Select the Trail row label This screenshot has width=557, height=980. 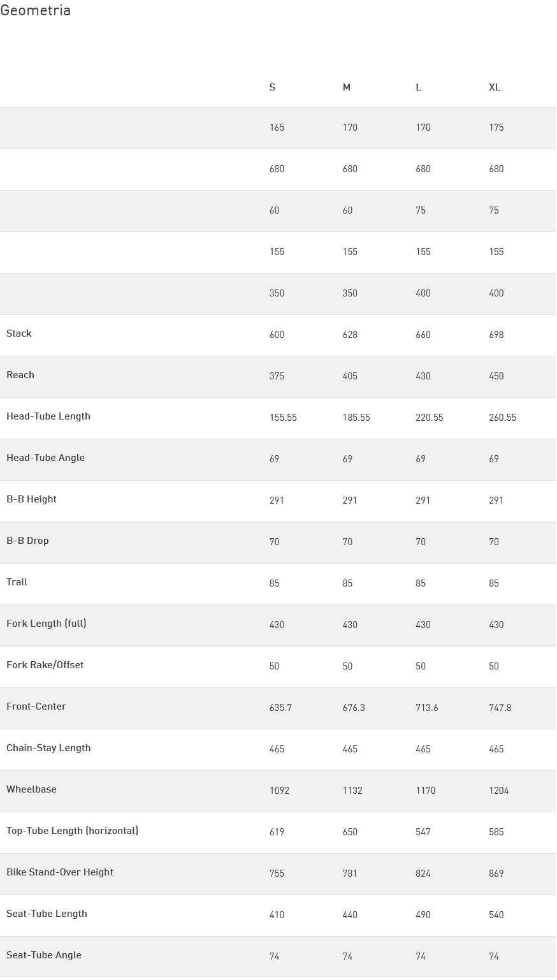[17, 582]
